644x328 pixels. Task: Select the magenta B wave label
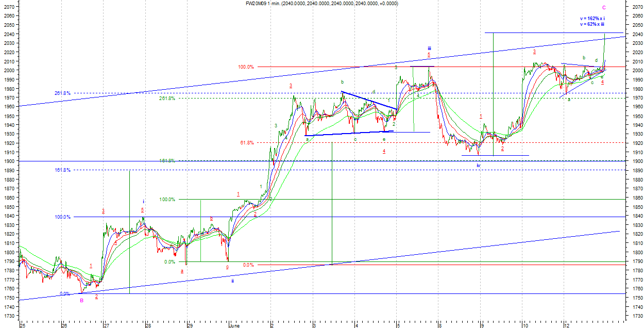tap(81, 300)
